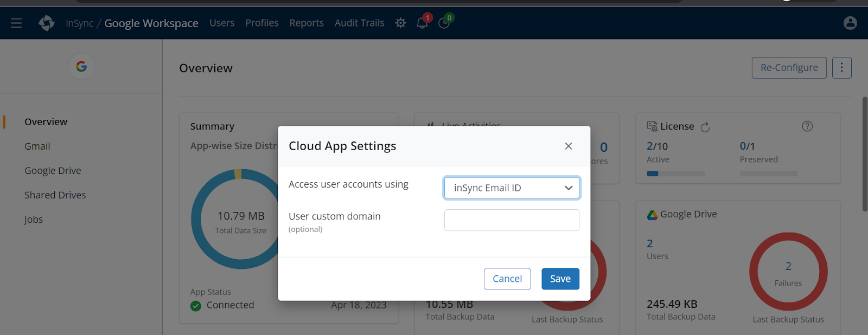Click the Google G logo in sidebar
Viewport: 868px width, 335px height.
81,66
